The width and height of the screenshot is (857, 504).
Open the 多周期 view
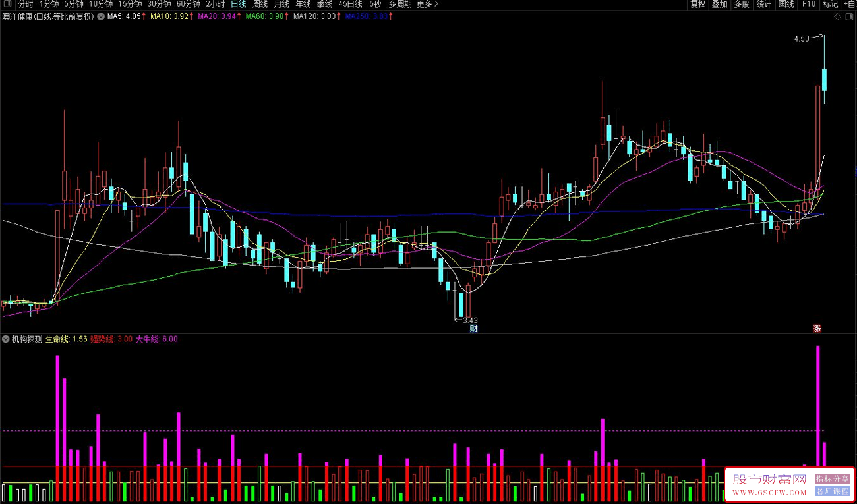click(400, 4)
